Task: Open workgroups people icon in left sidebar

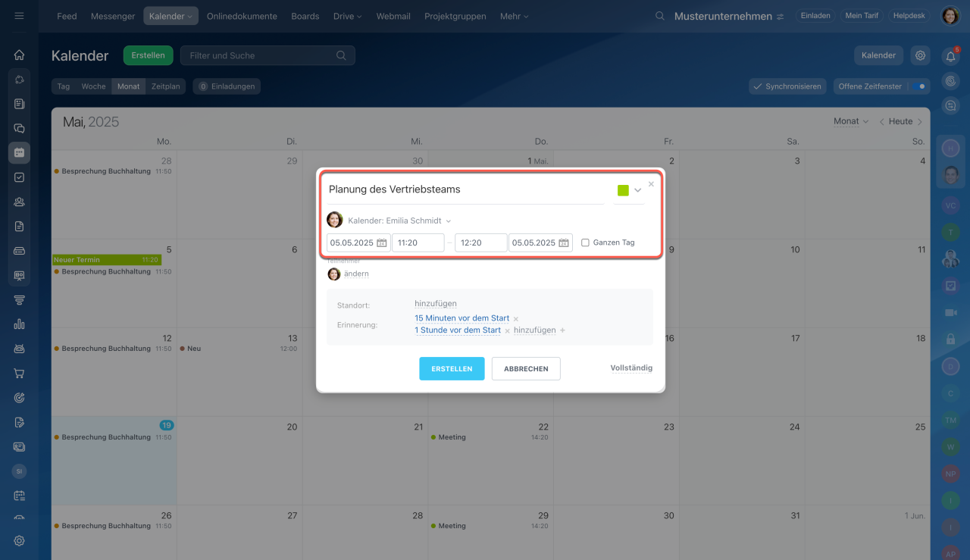Action: (19, 202)
